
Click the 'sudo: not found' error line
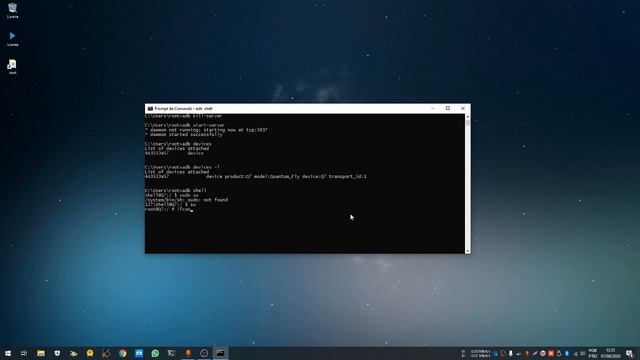[186, 200]
